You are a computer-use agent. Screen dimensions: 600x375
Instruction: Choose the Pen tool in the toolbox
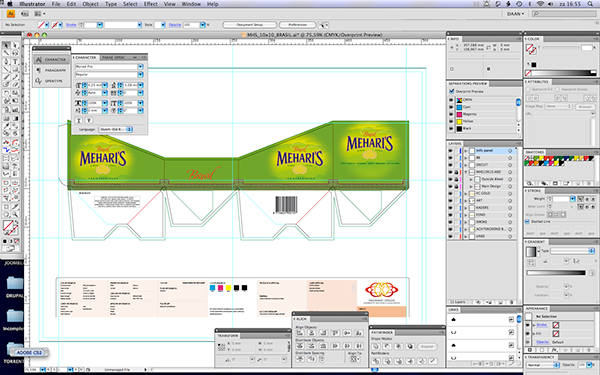(x=6, y=61)
